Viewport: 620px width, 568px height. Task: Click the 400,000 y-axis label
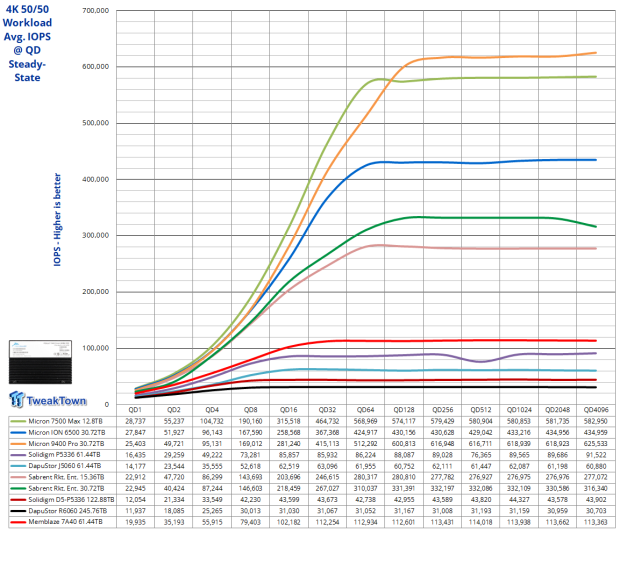[x=95, y=180]
